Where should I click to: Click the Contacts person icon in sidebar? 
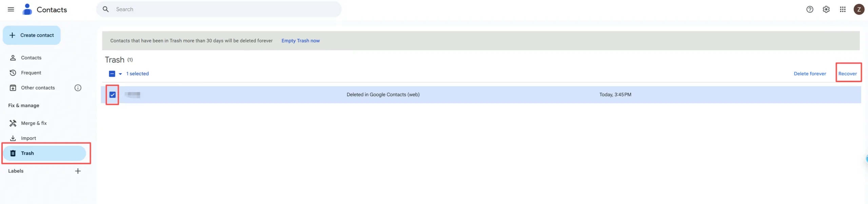click(13, 58)
